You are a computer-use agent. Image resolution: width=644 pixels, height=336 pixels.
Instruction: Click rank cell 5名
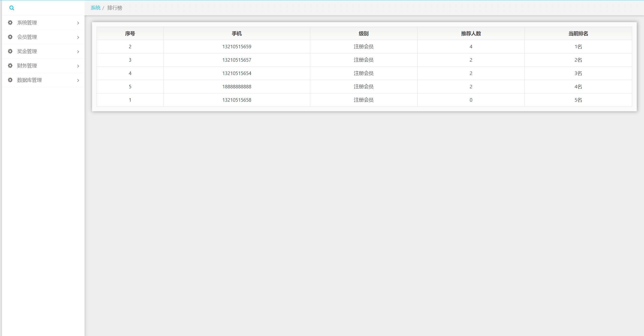pyautogui.click(x=578, y=100)
